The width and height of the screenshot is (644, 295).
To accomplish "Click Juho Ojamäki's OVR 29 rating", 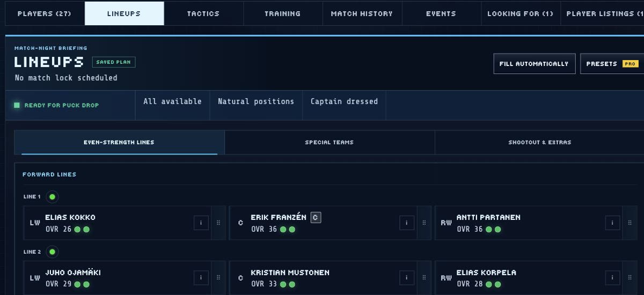I will tap(58, 284).
